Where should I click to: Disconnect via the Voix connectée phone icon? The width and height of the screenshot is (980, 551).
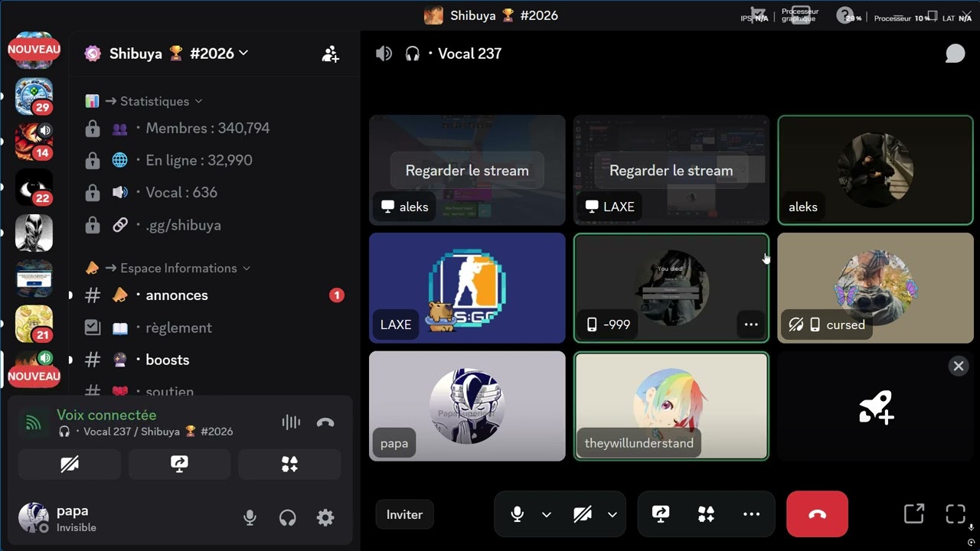point(325,422)
